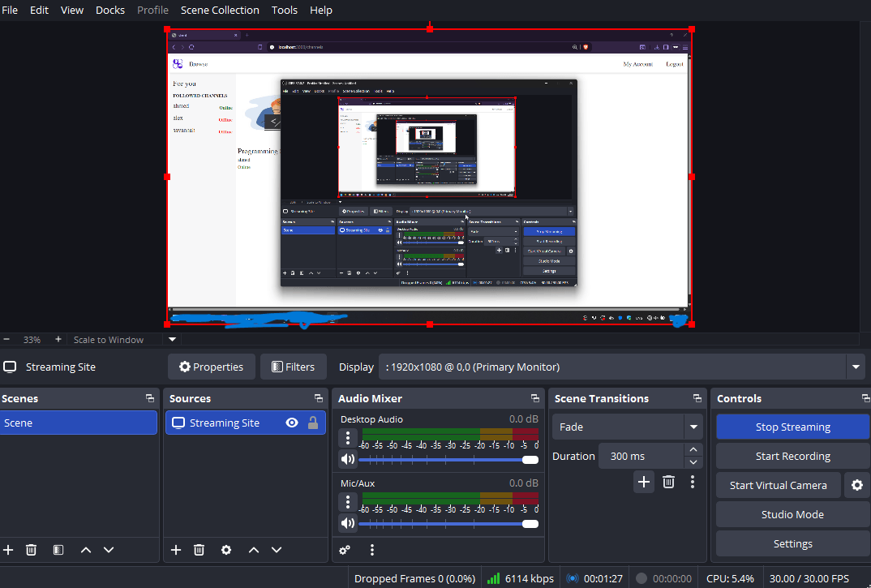Open the Help menu
Viewport: 871px width, 588px height.
pos(321,10)
